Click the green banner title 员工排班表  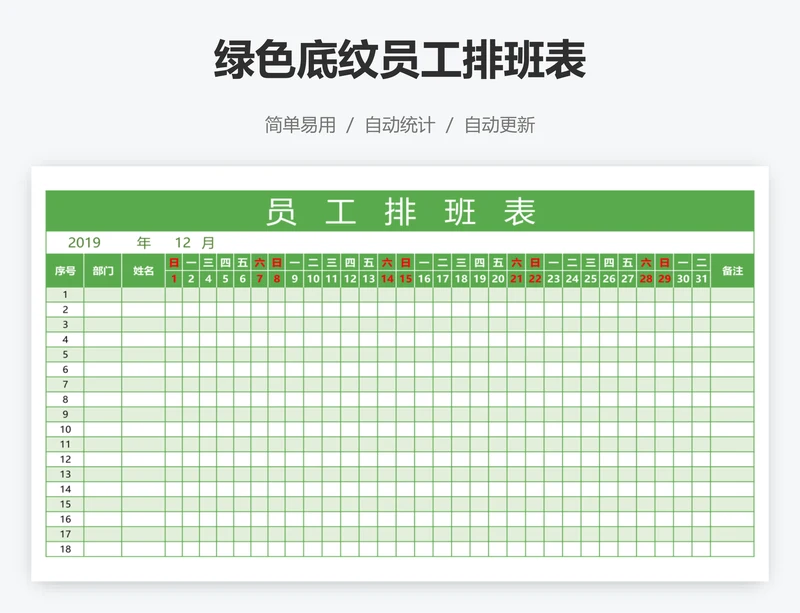click(400, 211)
